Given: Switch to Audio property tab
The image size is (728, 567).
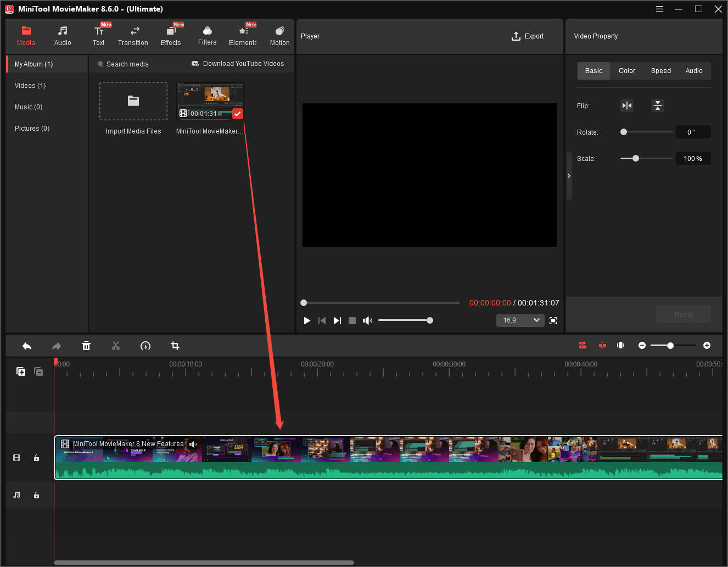Looking at the screenshot, I should pos(694,71).
